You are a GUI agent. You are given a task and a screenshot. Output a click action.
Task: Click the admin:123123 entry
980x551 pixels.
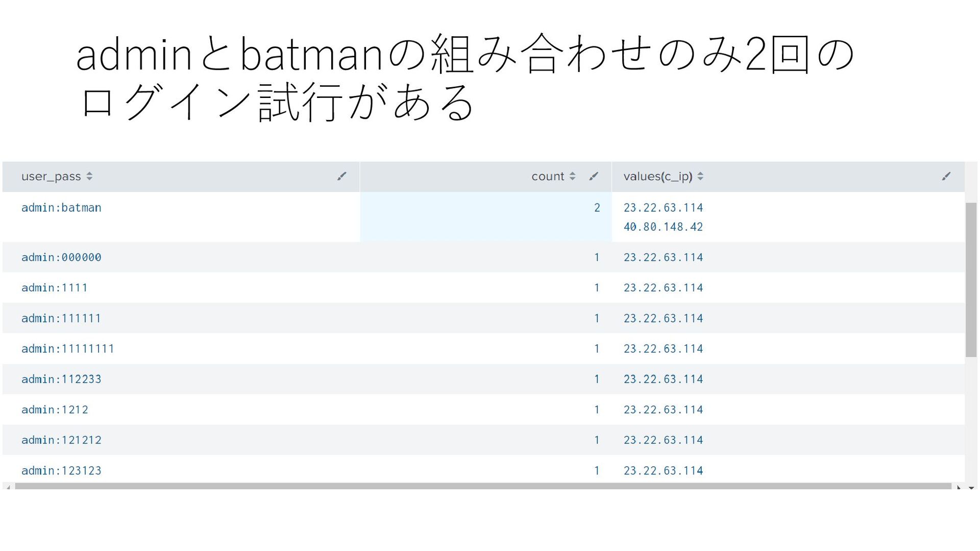click(61, 471)
